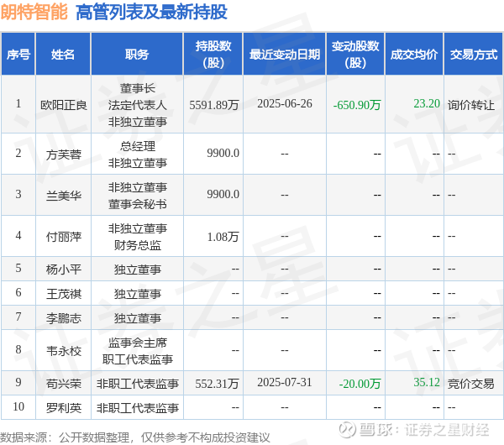Click 王茂祺's position 独立董事
The image size is (504, 445).
[138, 294]
